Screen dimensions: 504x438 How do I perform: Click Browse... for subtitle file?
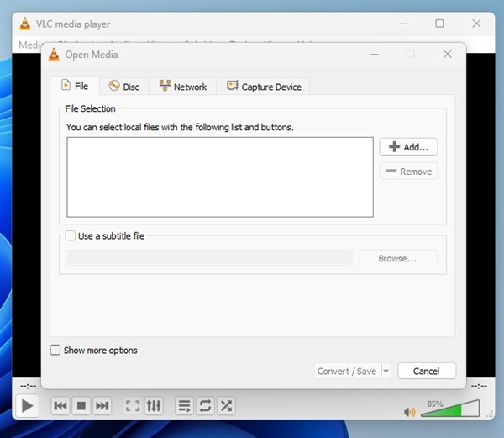[x=398, y=258]
